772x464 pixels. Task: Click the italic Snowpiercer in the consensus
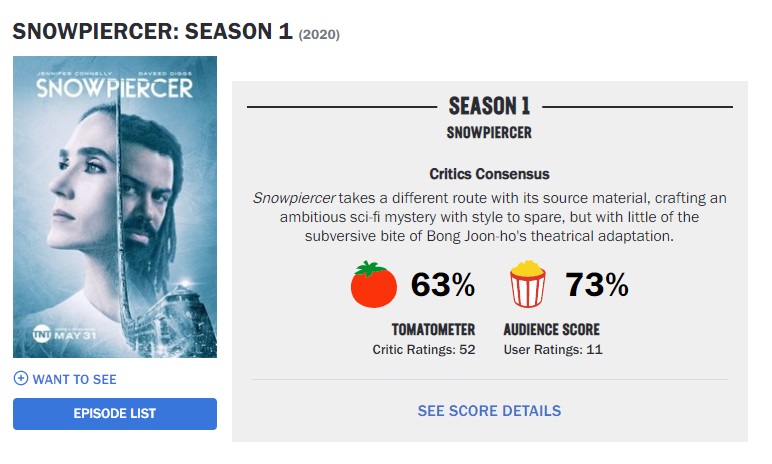coord(294,198)
